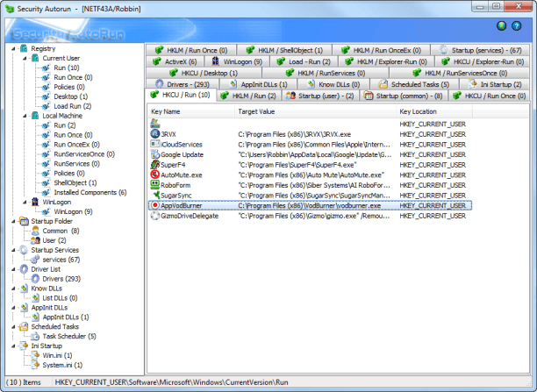Click the registry path in status bar
Image resolution: width=537 pixels, height=392 pixels.
click(171, 382)
